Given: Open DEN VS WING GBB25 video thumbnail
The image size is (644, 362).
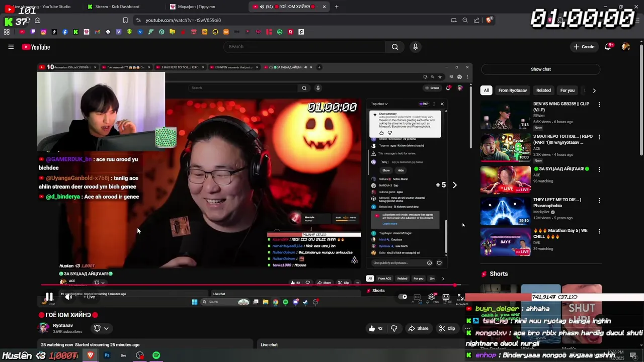Looking at the screenshot, I should point(506,115).
